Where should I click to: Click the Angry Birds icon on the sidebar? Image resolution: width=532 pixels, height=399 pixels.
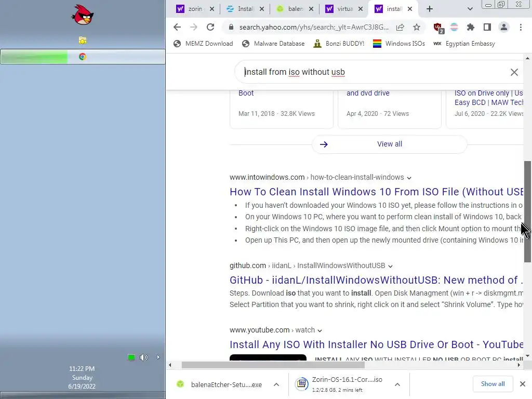click(83, 15)
